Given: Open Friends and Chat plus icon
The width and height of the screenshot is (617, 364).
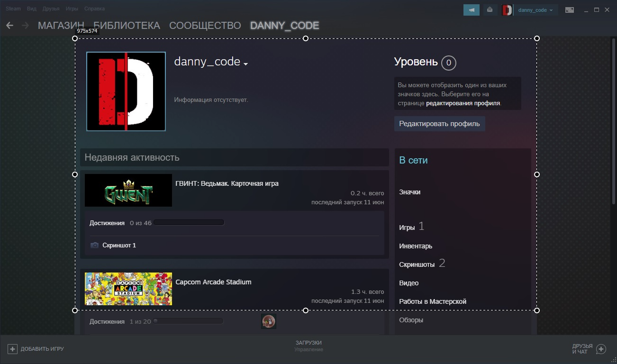Looking at the screenshot, I should click(x=601, y=349).
